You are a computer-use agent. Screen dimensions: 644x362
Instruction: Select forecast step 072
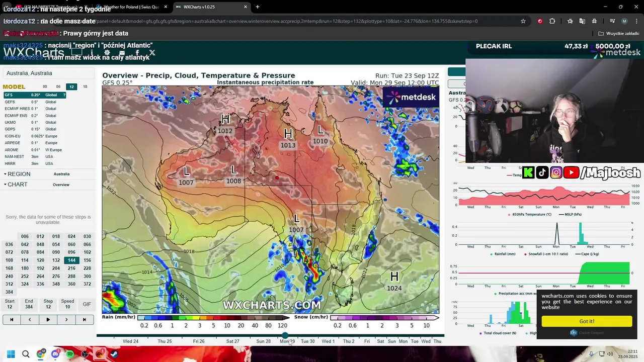point(9,252)
